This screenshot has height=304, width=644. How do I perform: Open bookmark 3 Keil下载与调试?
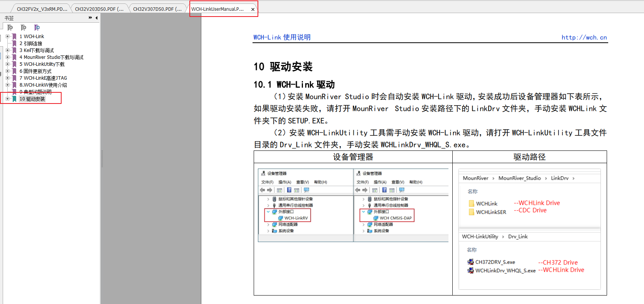(37, 50)
